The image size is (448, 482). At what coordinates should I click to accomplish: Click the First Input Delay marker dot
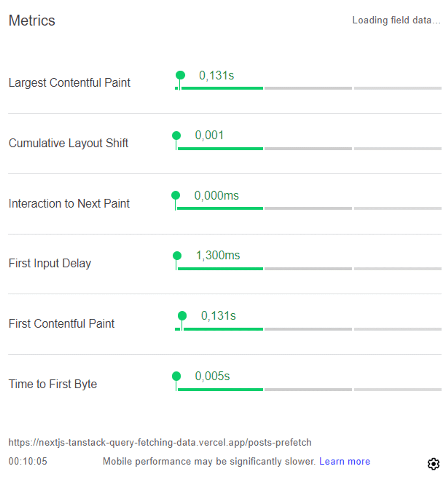click(x=177, y=256)
